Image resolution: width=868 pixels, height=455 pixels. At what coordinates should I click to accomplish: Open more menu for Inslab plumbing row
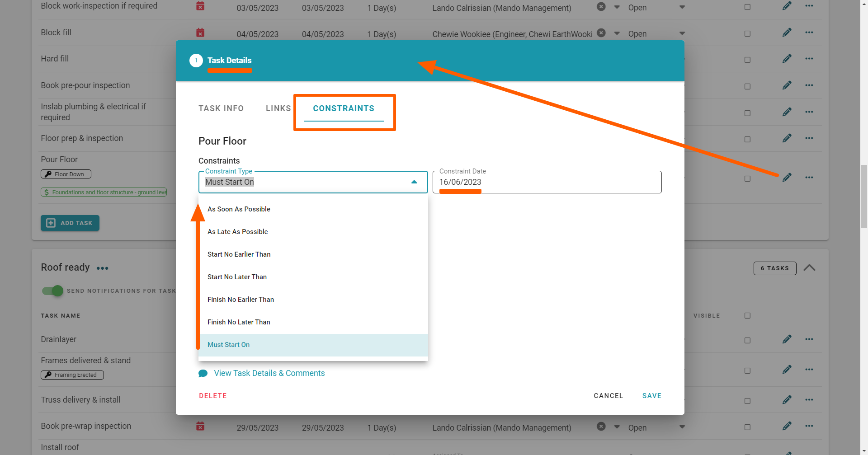(x=809, y=112)
